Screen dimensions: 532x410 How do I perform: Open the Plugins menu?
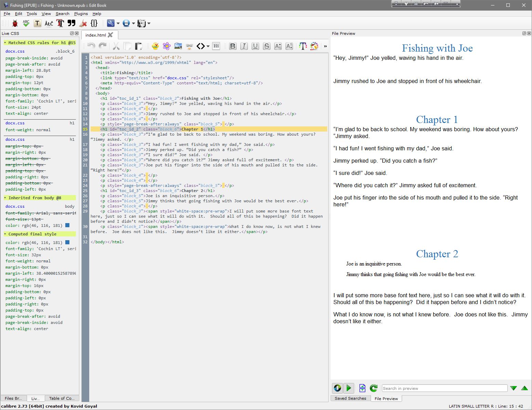[x=81, y=14]
